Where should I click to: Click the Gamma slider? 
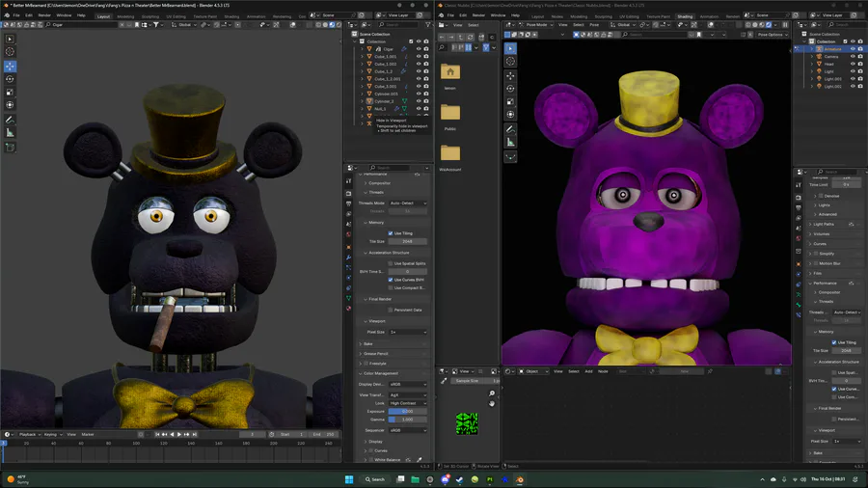tap(408, 420)
